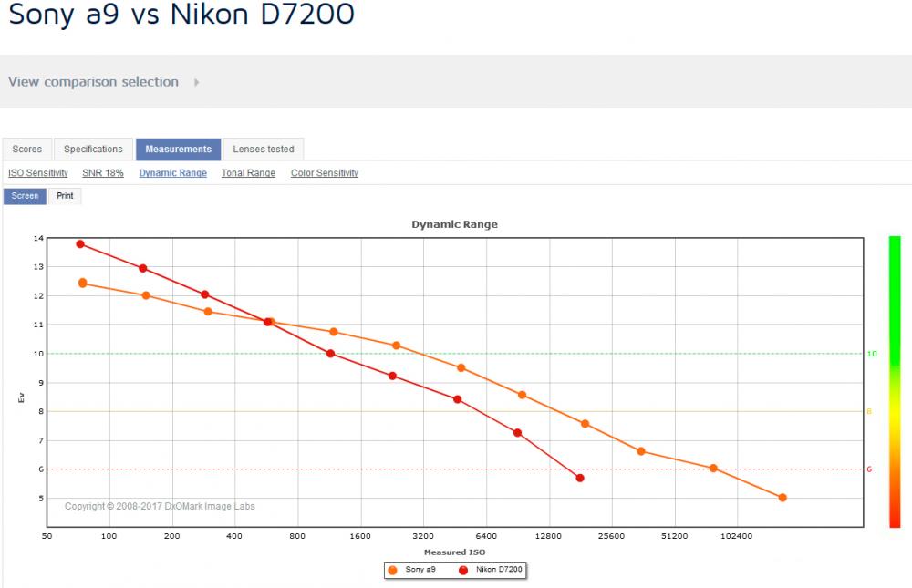The image size is (912, 588).
Task: Select the Measurements tab
Action: [179, 149]
